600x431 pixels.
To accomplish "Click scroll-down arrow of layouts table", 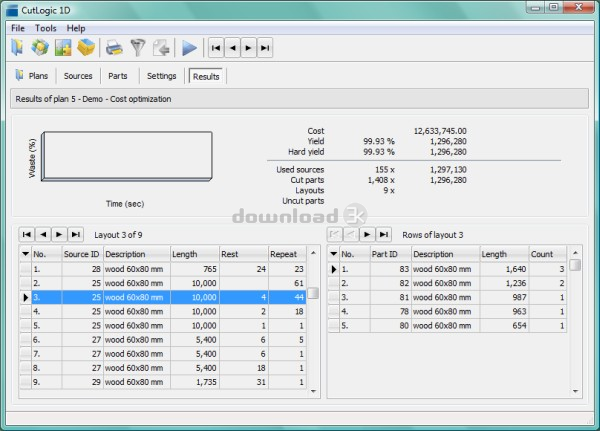I will tap(313, 391).
